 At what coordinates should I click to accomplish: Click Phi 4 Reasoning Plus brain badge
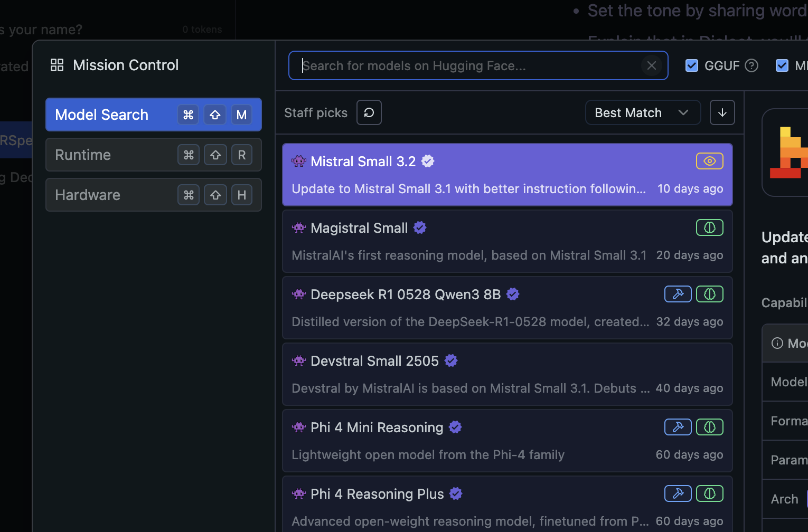point(710,493)
